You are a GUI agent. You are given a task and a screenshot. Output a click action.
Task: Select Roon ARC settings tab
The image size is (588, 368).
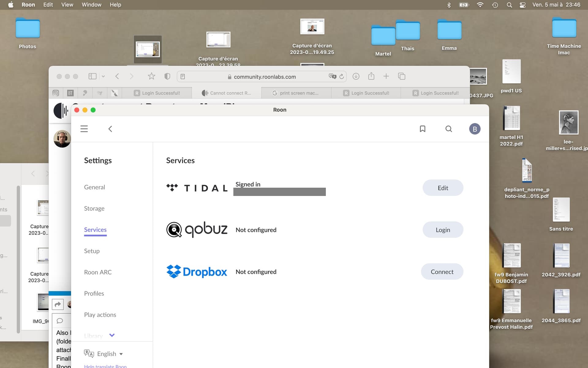[x=98, y=272]
